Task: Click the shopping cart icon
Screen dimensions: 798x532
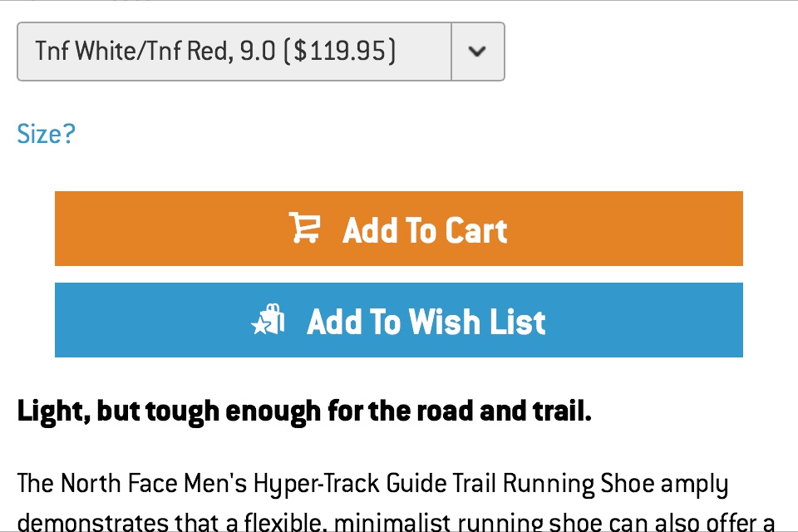Action: click(304, 229)
